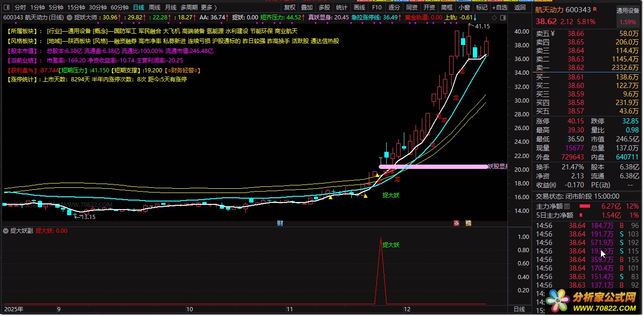Click the diamond marker icon in the indicator bar
The height and width of the screenshot is (316, 644).
click(x=495, y=18)
